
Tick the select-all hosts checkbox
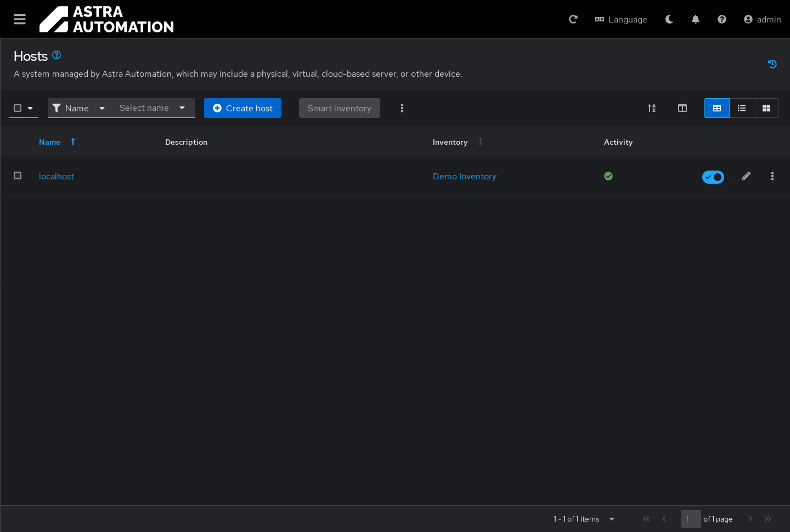tap(18, 108)
